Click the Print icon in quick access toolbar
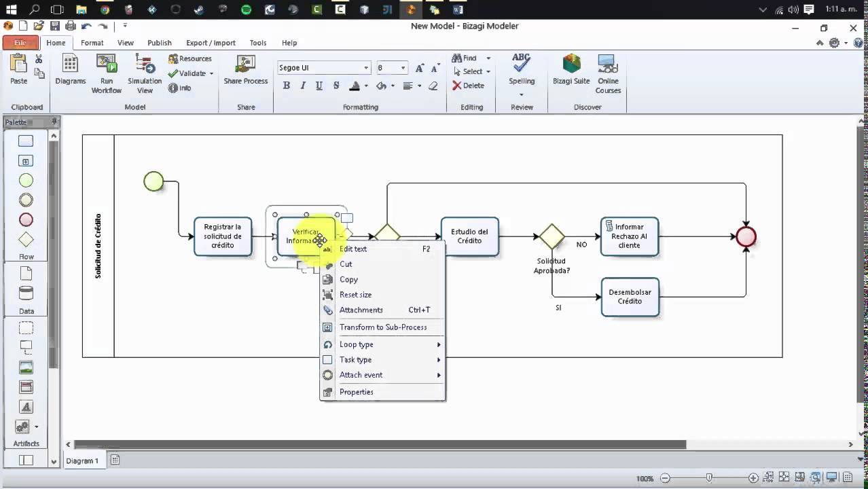The height and width of the screenshot is (489, 868). pos(70,26)
